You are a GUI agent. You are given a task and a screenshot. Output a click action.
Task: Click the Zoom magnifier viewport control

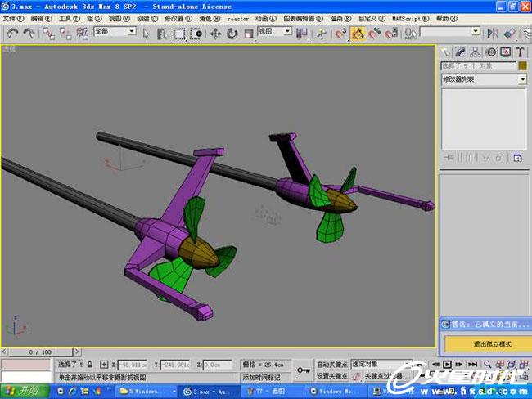(x=488, y=364)
